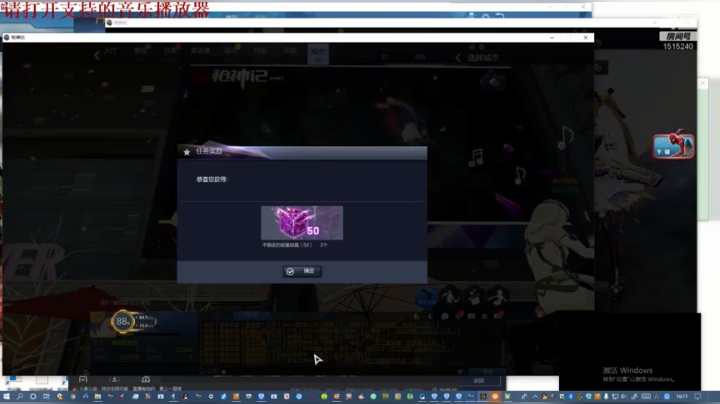Click the moon icon in the small row

point(430,316)
